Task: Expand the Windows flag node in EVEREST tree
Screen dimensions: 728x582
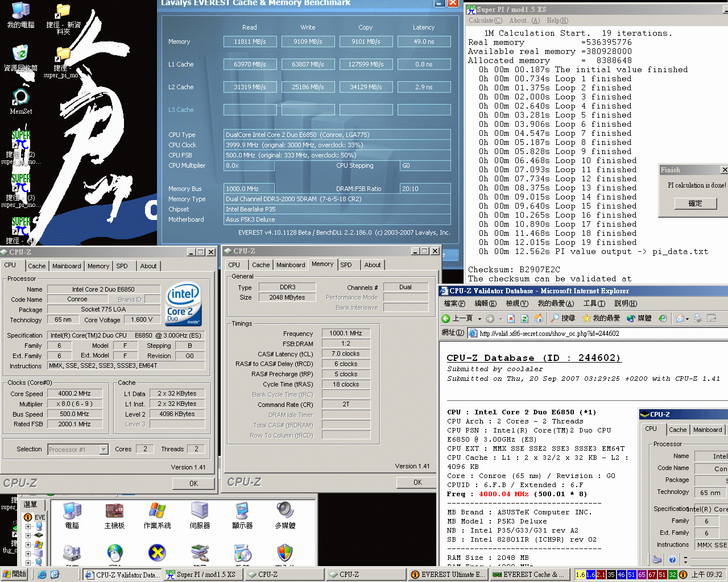Action: point(28,544)
